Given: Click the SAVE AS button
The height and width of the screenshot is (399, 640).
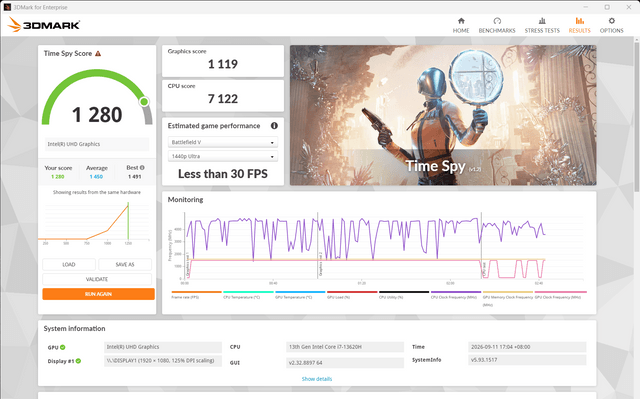Looking at the screenshot, I should tap(125, 264).
